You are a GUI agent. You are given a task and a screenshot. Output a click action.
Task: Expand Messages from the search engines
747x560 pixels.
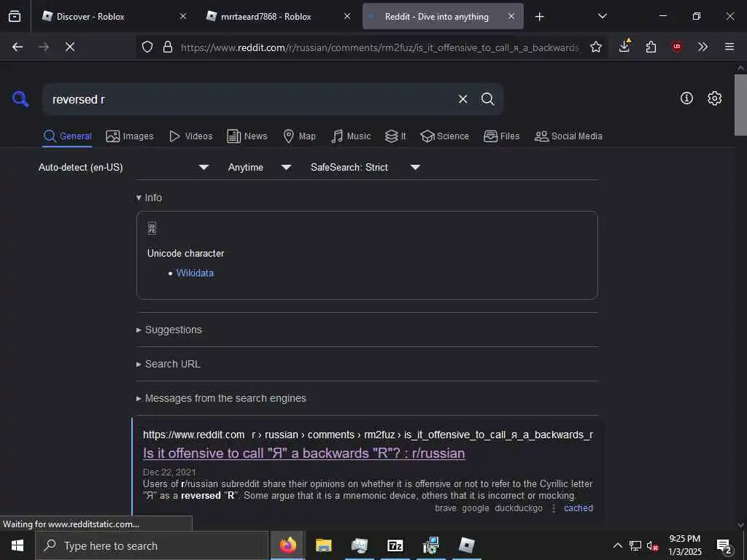point(221,398)
